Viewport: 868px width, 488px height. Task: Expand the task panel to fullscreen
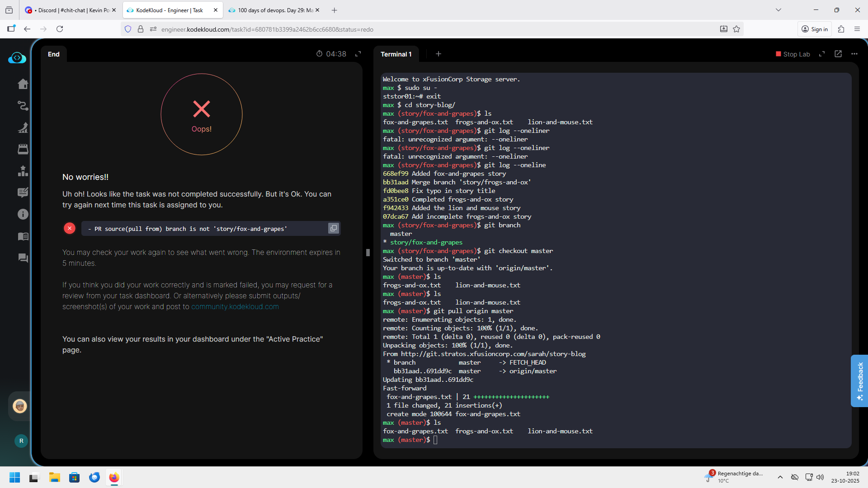358,54
